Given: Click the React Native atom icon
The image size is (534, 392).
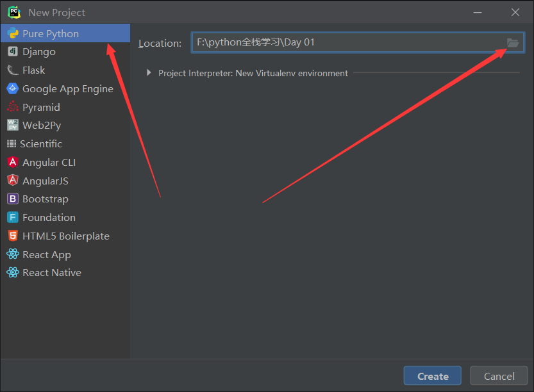Looking at the screenshot, I should point(13,272).
